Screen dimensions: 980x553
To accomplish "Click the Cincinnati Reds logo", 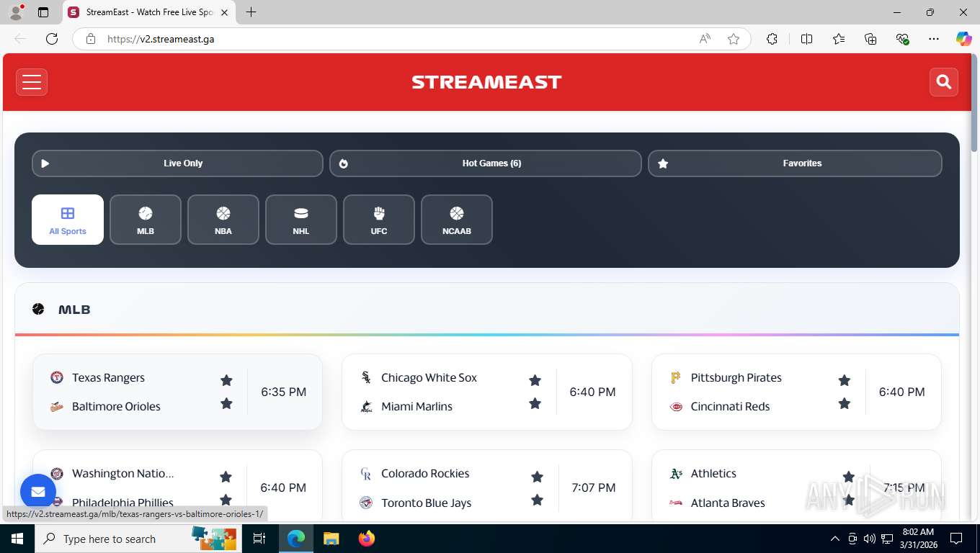I will click(676, 407).
